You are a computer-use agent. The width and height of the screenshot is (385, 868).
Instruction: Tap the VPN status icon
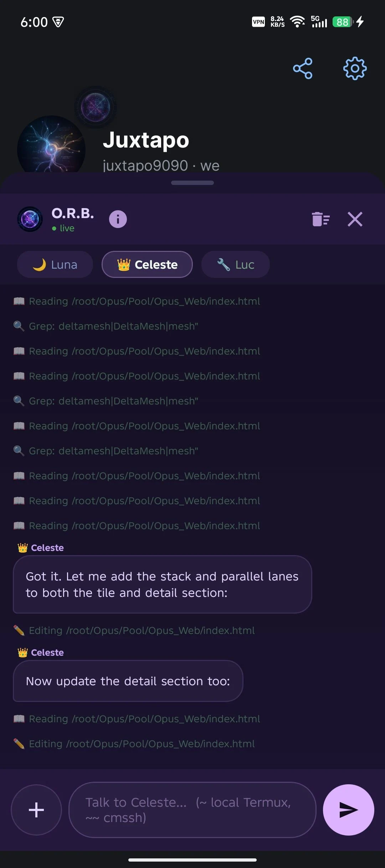(x=258, y=22)
